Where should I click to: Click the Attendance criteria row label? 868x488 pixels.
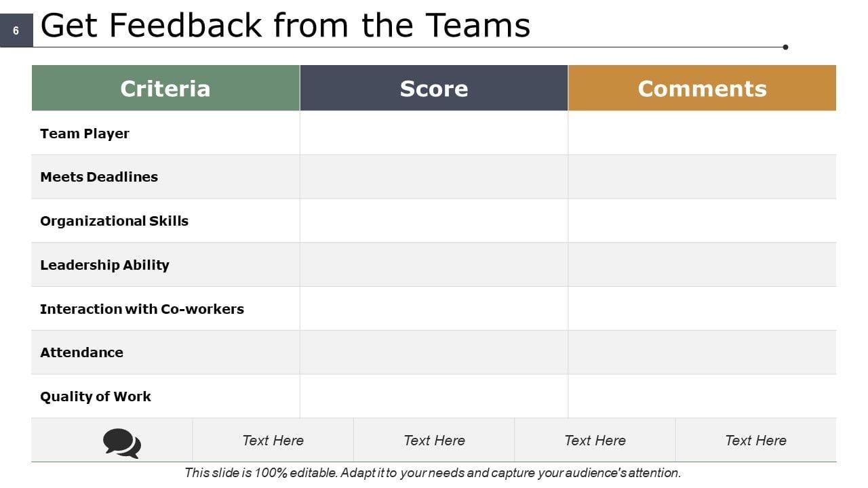tap(81, 352)
